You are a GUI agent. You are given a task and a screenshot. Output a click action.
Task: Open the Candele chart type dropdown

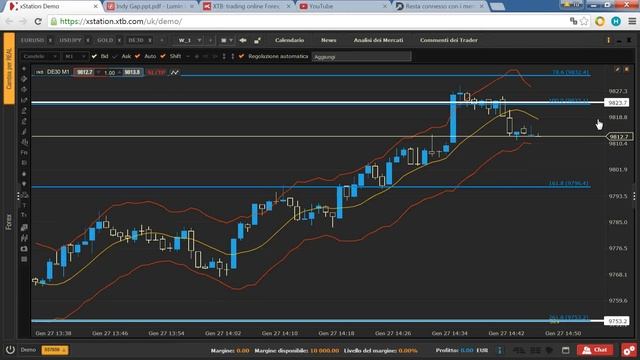coord(40,56)
